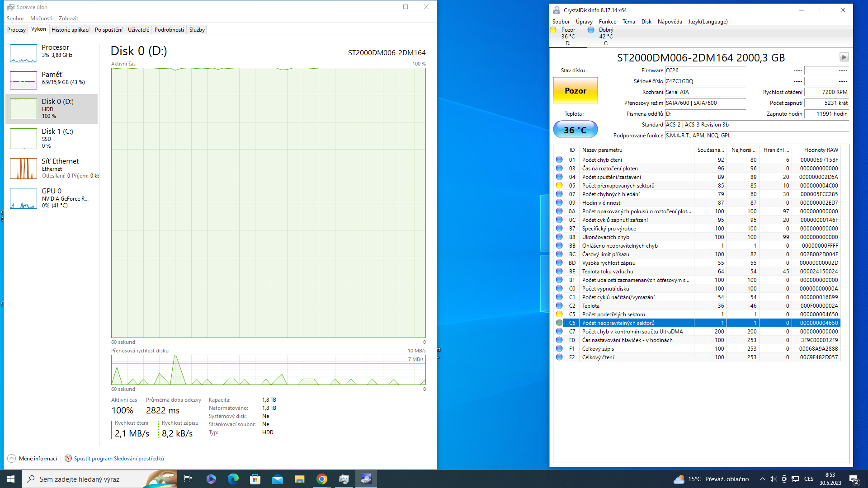Open notification center icon in system tray

854,479
